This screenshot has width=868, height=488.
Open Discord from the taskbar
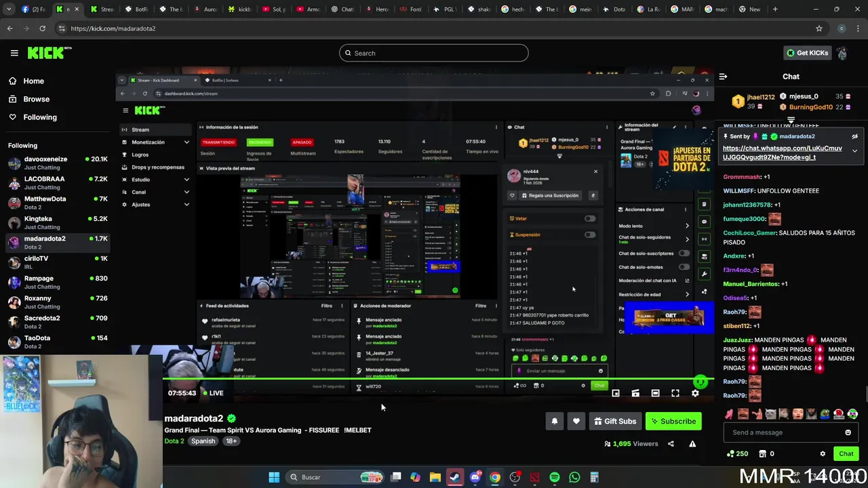[475, 477]
